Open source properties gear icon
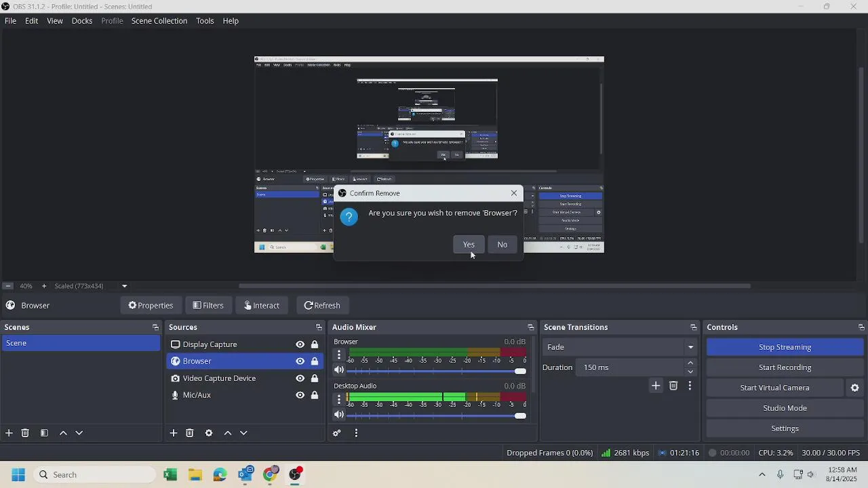This screenshot has width=868, height=488. pyautogui.click(x=209, y=433)
